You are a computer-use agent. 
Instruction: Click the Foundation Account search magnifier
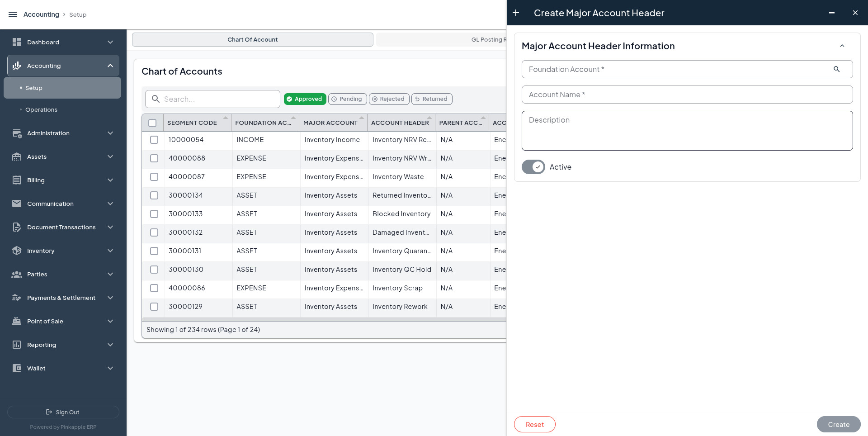836,69
